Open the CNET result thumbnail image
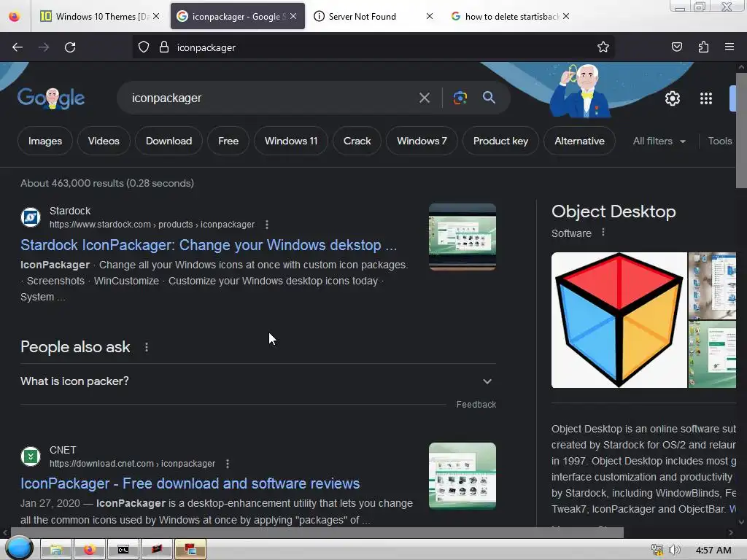The width and height of the screenshot is (747, 560). [462, 475]
